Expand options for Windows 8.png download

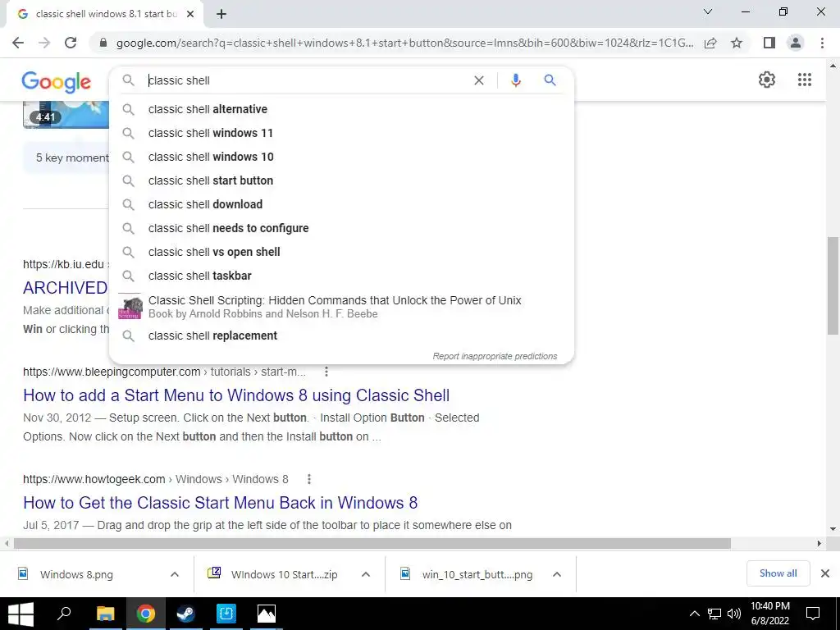[x=175, y=574]
